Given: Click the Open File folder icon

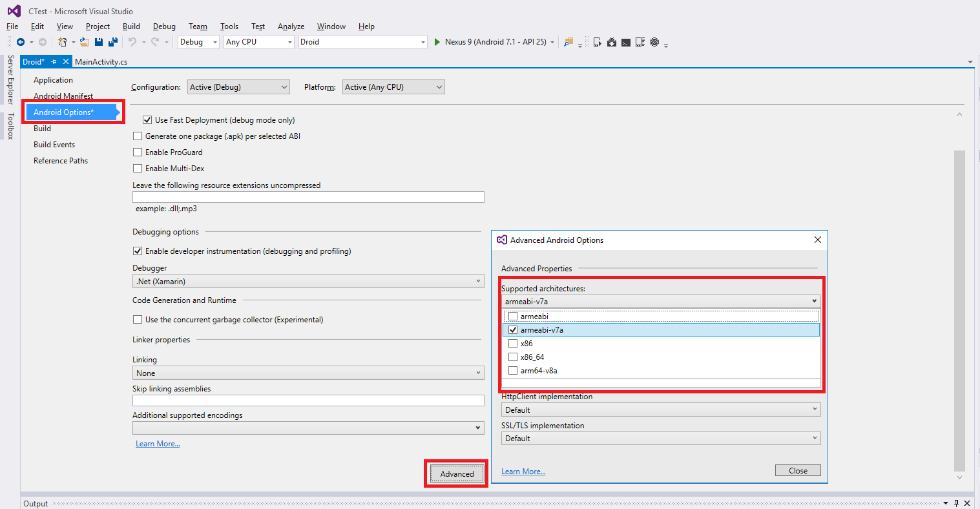Looking at the screenshot, I should click(x=84, y=42).
